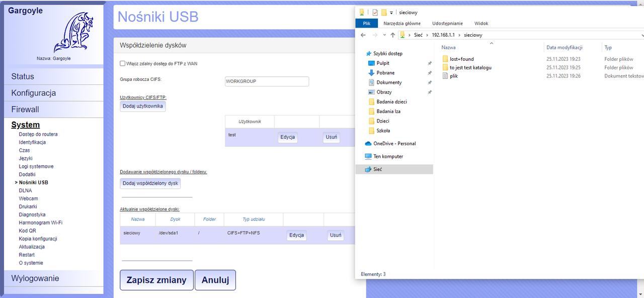The width and height of the screenshot is (644, 298).
Task: Open the recent locations dropdown in Explorer
Action: pos(385,35)
